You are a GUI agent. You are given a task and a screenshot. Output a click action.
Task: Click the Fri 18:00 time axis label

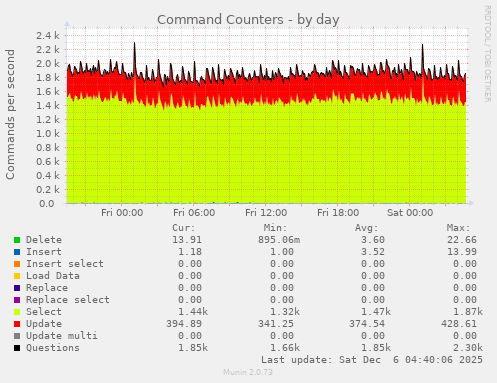pos(338,213)
